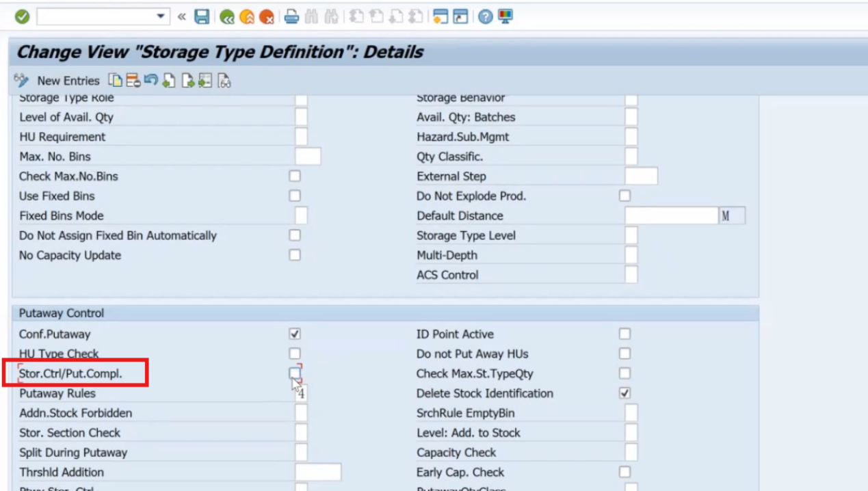The height and width of the screenshot is (491, 868).
Task: Click the Delete entry icon
Action: point(133,80)
